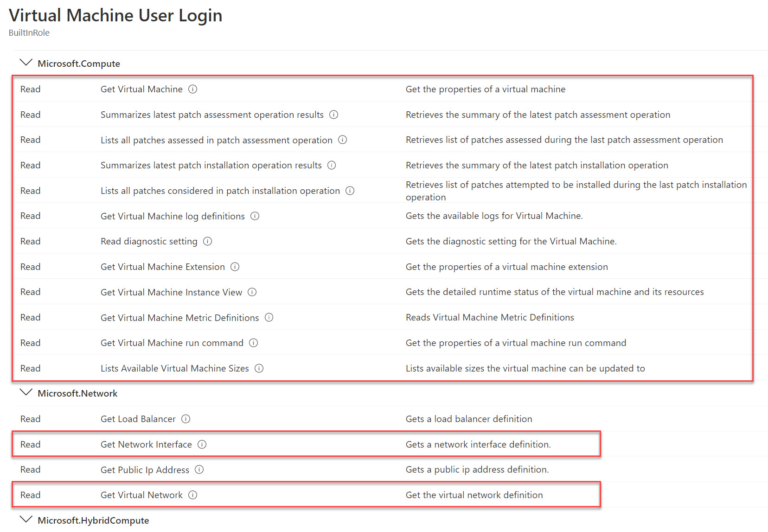Open info for Get Virtual Machine Extension
Image resolution: width=768 pixels, height=532 pixels.
pos(235,267)
